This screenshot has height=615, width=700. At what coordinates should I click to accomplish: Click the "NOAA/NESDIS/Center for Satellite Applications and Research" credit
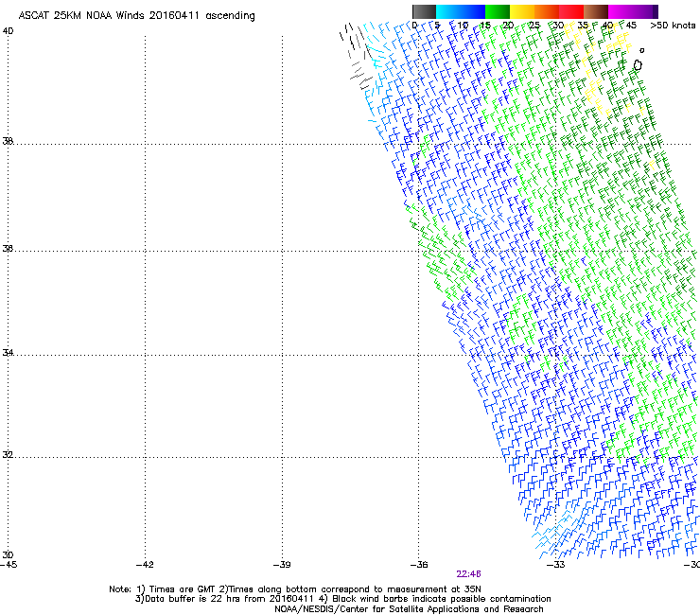[x=409, y=609]
